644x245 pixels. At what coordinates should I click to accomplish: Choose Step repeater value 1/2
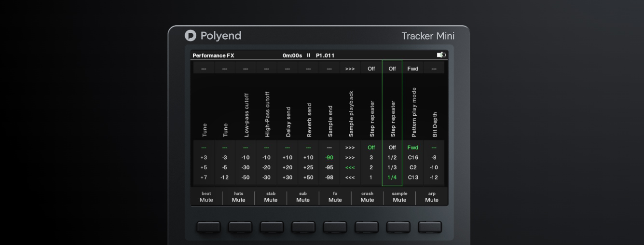tap(392, 158)
